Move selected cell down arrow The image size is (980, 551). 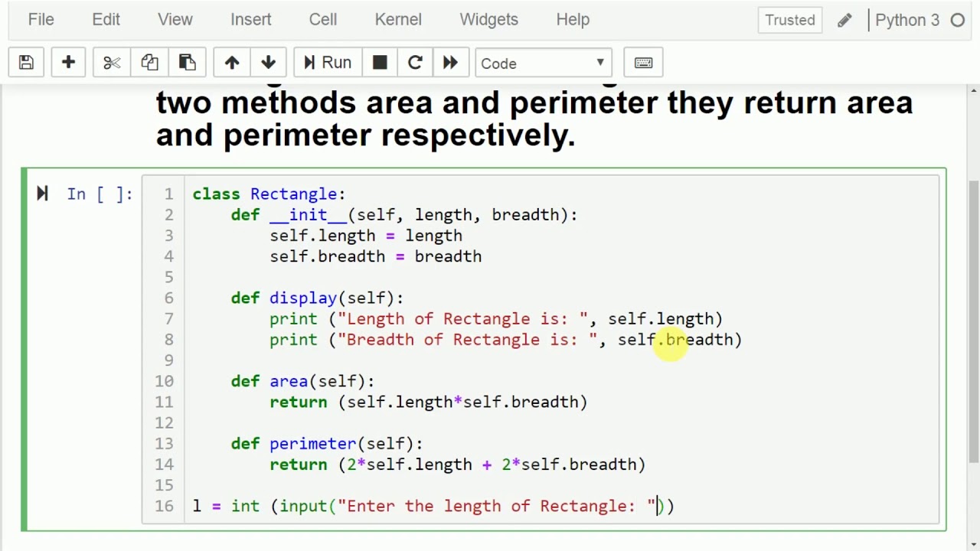click(x=268, y=63)
